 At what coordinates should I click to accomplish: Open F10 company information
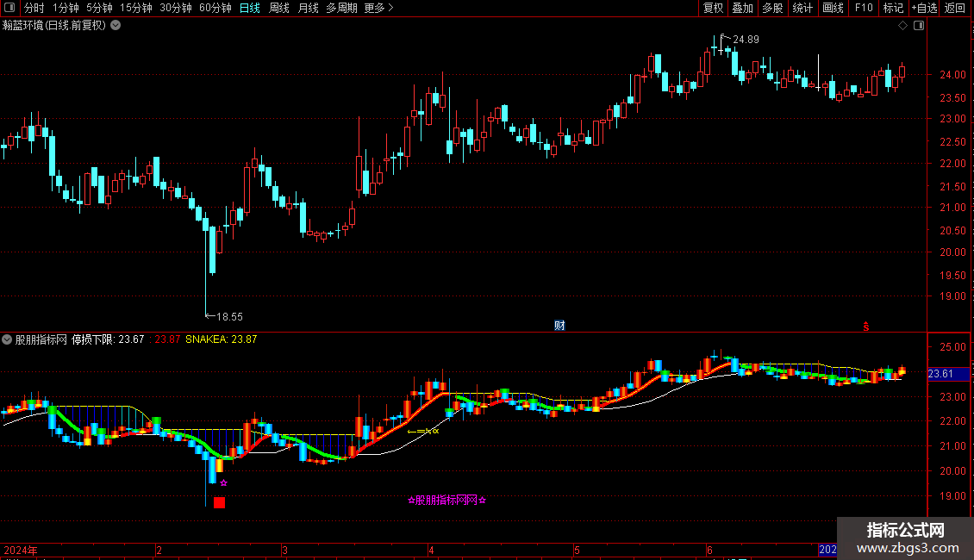pyautogui.click(x=864, y=8)
